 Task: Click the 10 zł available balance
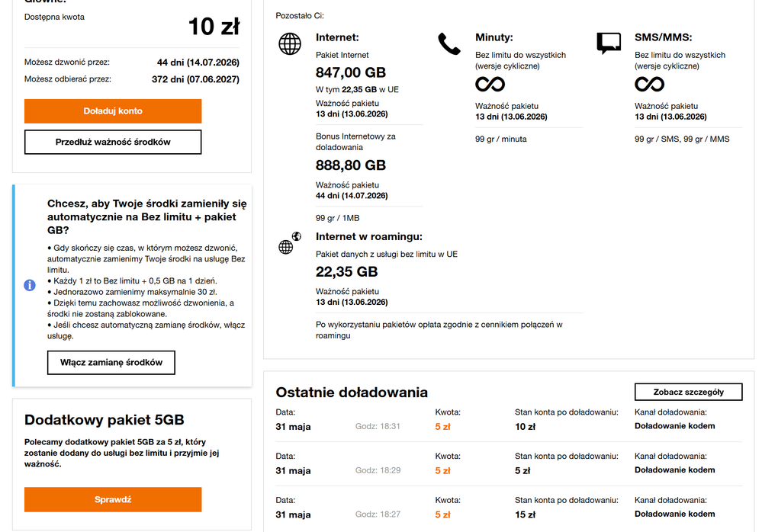(214, 27)
